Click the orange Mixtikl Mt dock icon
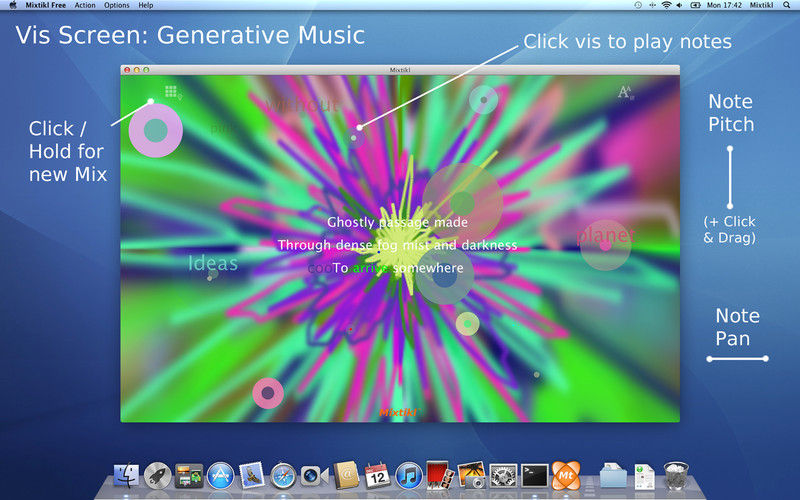The height and width of the screenshot is (500, 800). [x=566, y=476]
